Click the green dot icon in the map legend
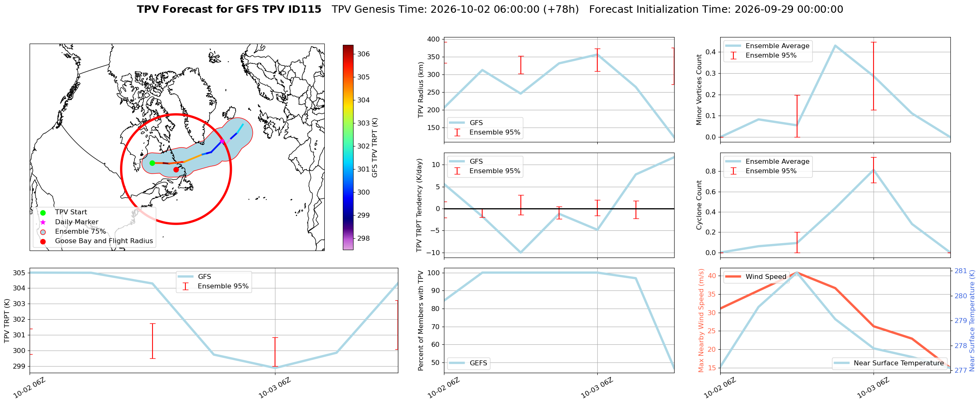 click(x=43, y=213)
